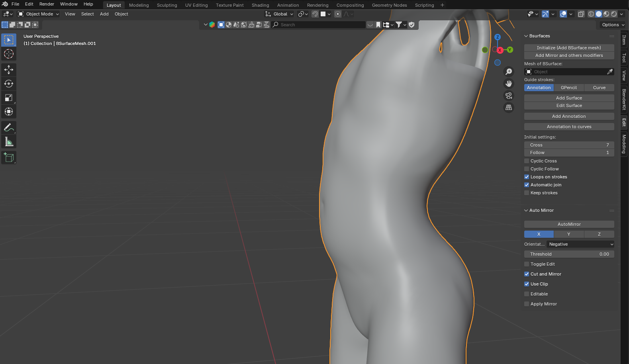Image resolution: width=629 pixels, height=364 pixels.
Task: Open the overlays dropdown arrow
Action: pos(571,14)
